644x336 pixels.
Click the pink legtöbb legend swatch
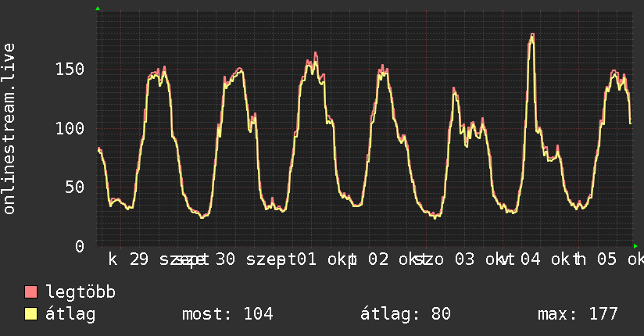[30, 292]
